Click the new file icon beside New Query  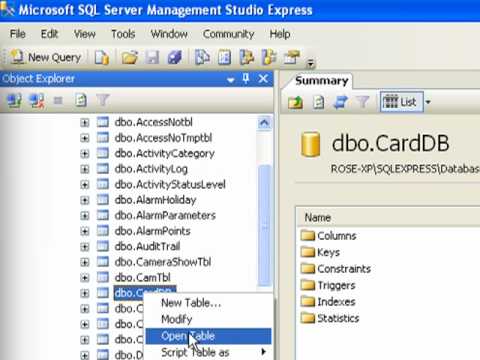point(102,57)
